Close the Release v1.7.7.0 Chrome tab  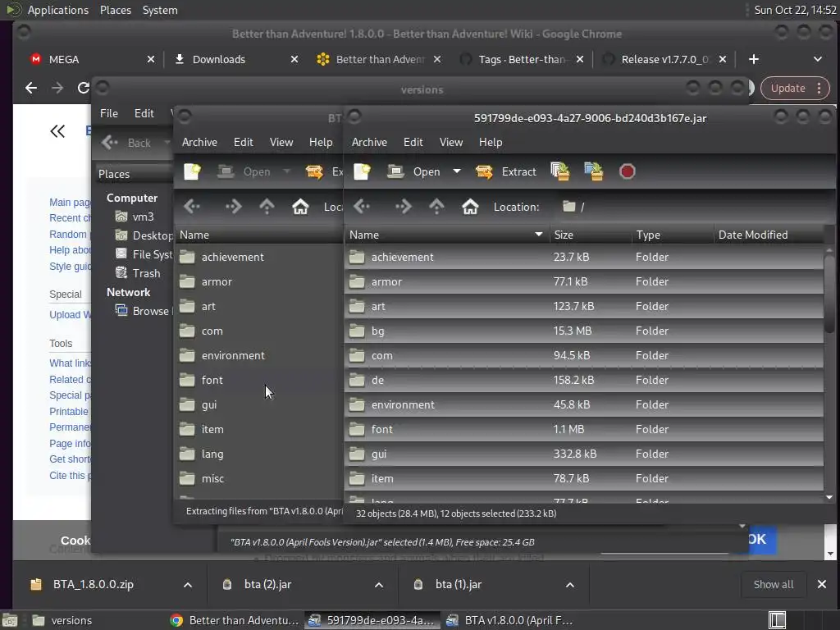[723, 59]
